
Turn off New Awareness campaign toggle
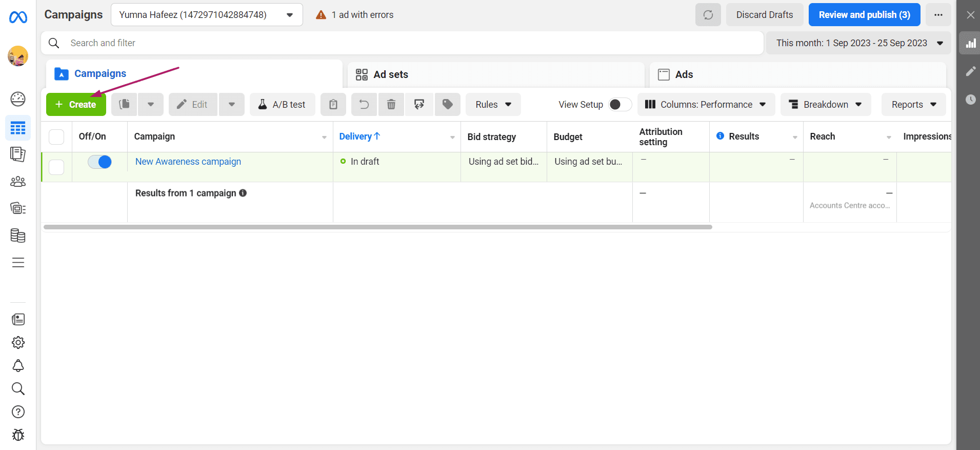click(100, 162)
